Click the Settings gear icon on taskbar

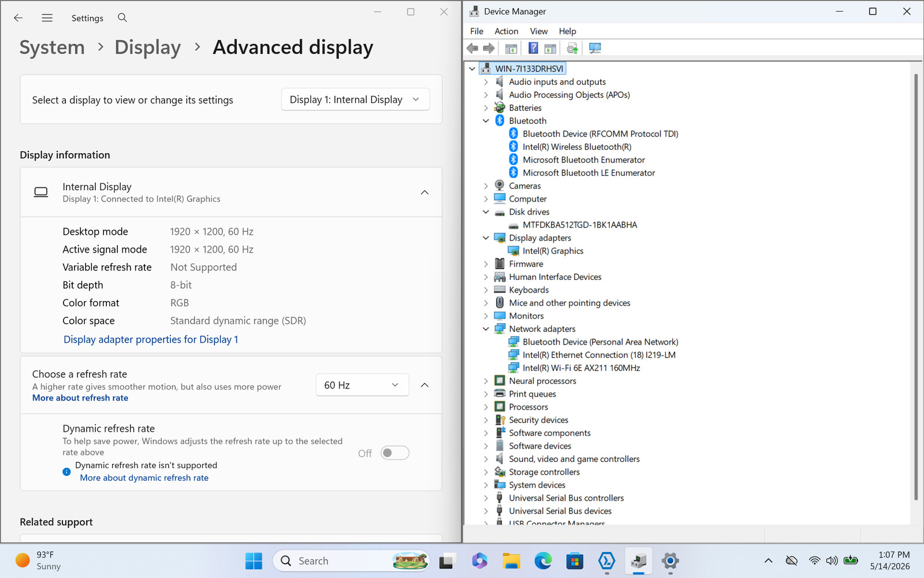(670, 561)
